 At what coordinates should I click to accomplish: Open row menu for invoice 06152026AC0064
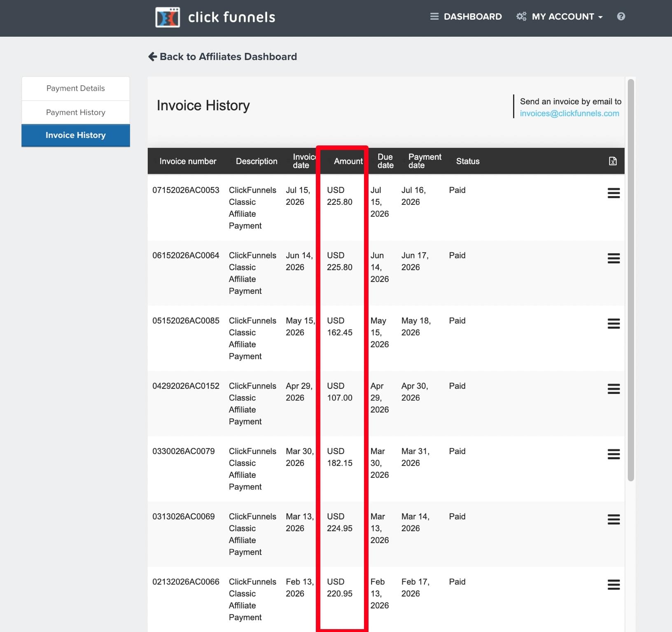tap(614, 258)
